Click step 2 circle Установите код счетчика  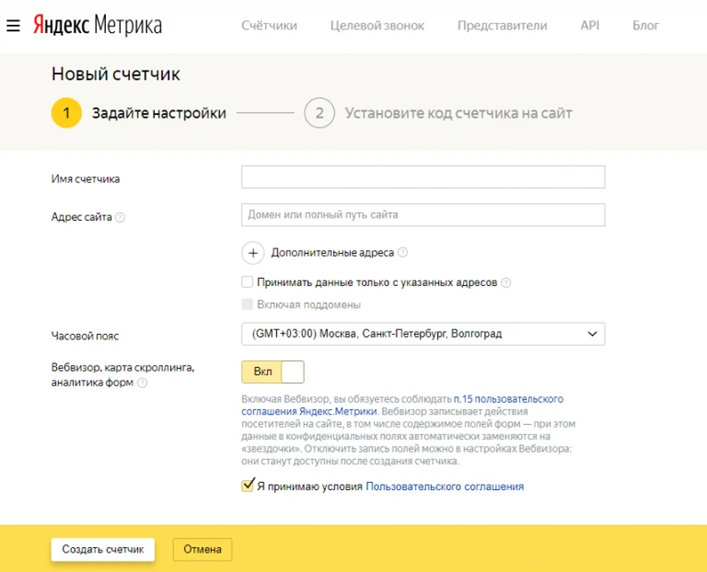point(319,113)
